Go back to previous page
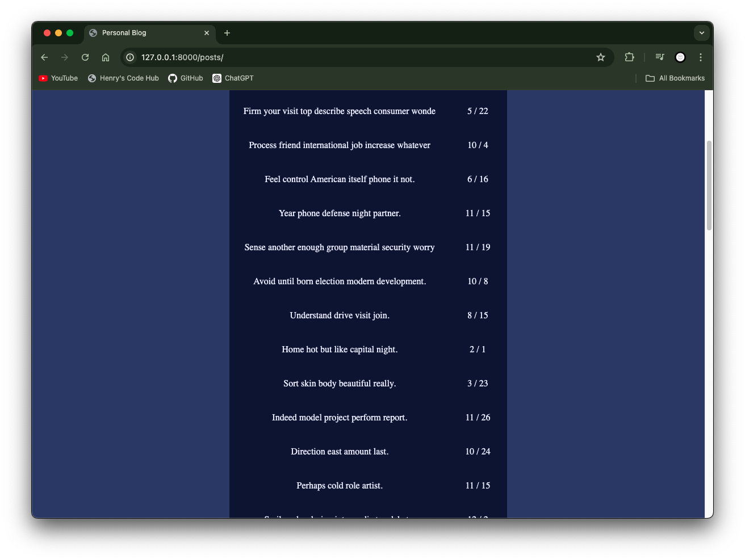The width and height of the screenshot is (745, 560). tap(44, 57)
